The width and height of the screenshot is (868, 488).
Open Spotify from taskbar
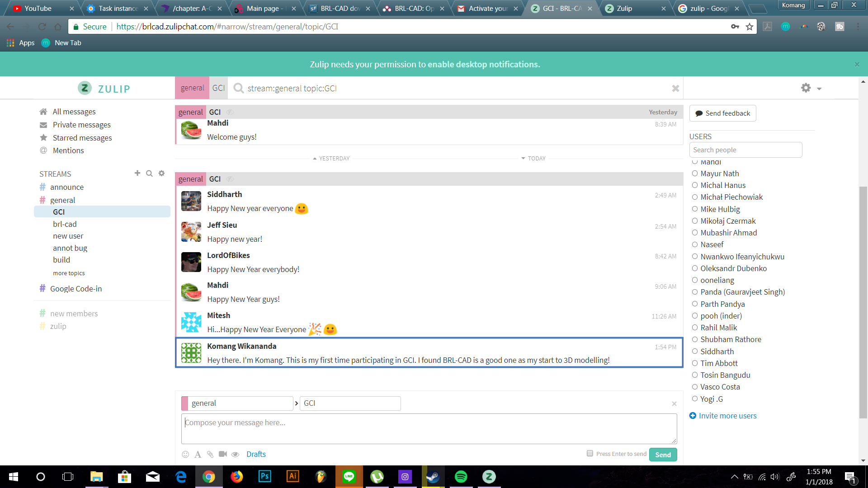[461, 477]
